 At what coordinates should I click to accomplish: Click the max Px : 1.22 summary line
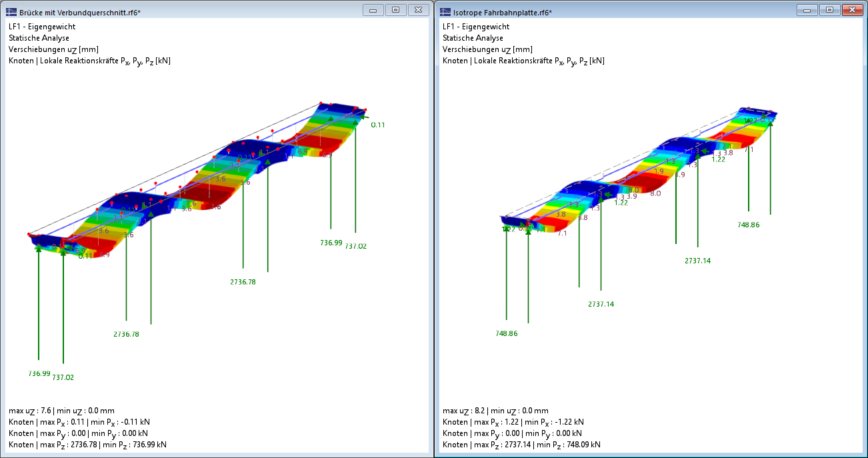tap(513, 422)
